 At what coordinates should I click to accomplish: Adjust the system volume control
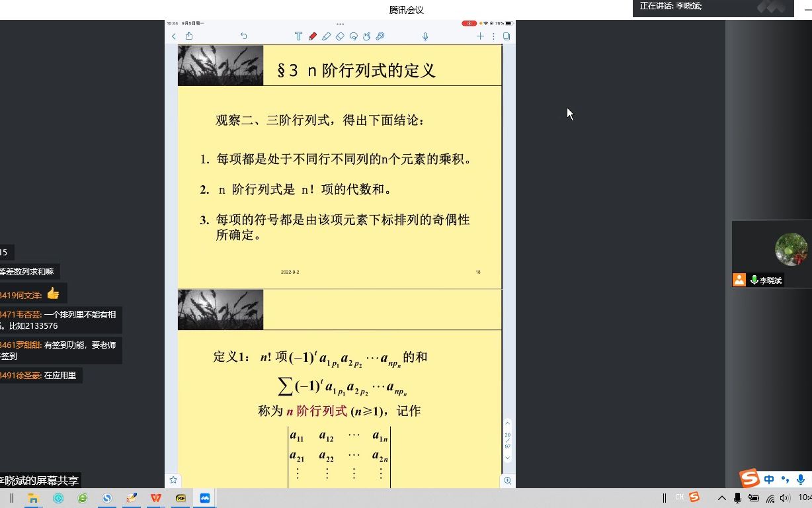[784, 497]
